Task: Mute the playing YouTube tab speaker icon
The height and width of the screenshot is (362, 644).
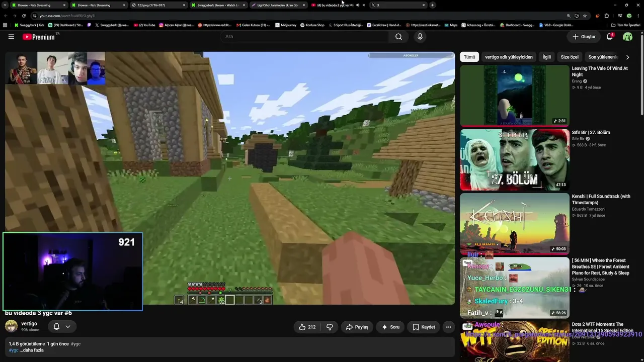Action: click(x=358, y=5)
